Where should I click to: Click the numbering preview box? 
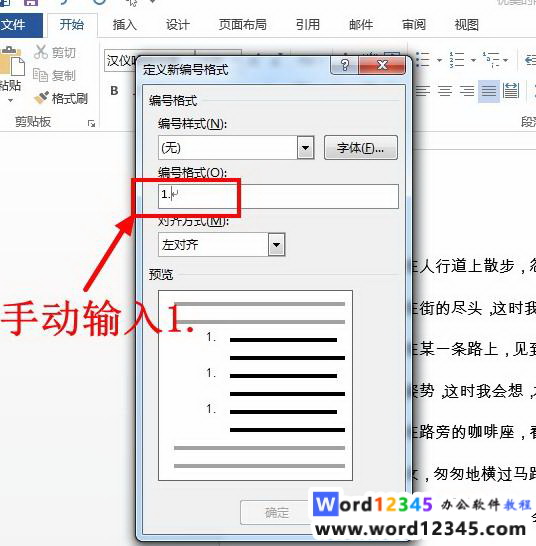tap(255, 385)
